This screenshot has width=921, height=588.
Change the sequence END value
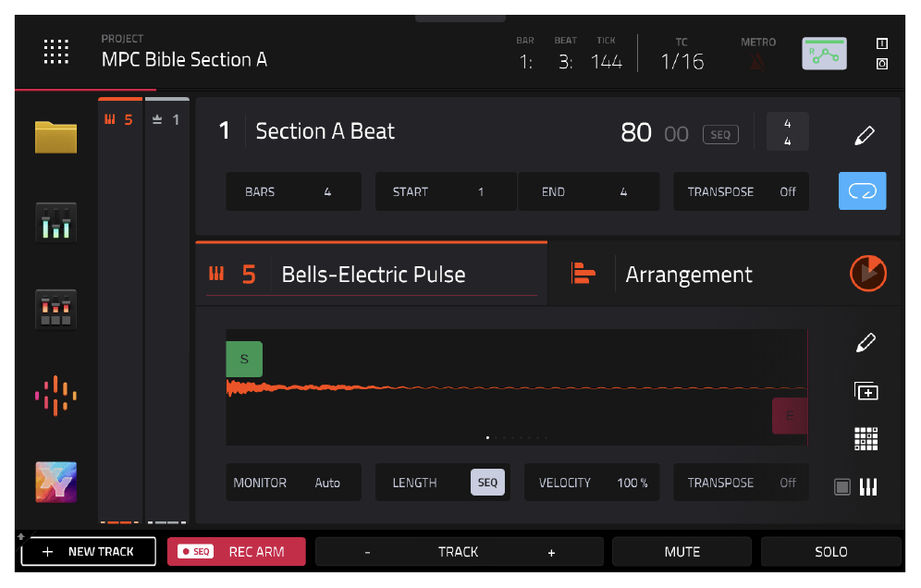588,191
